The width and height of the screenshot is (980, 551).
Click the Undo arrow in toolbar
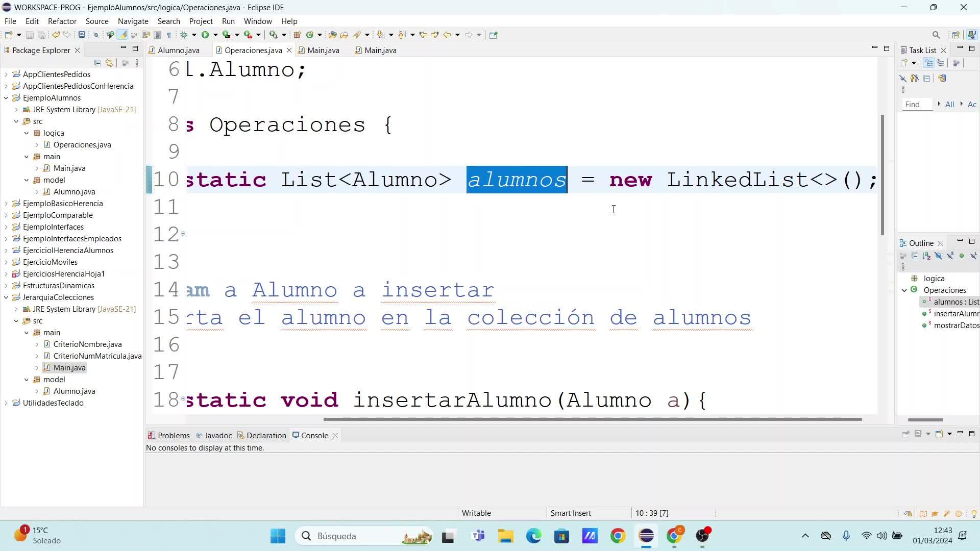coord(55,35)
